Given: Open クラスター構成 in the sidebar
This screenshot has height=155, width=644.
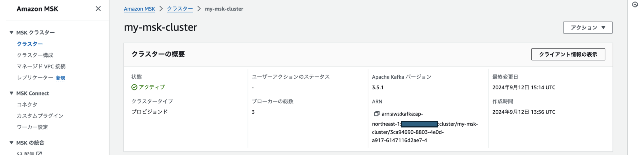Looking at the screenshot, I should point(35,55).
